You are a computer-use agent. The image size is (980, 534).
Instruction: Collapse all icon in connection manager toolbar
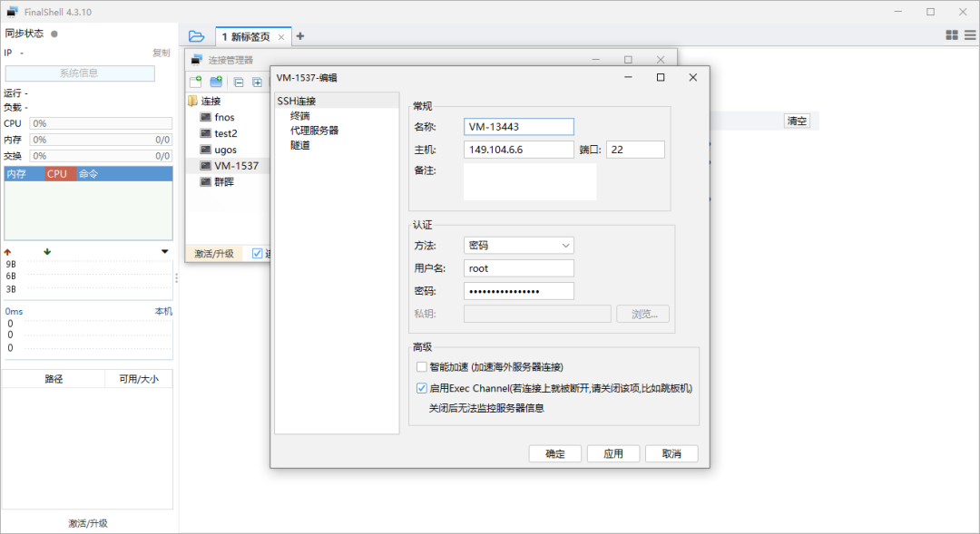239,82
